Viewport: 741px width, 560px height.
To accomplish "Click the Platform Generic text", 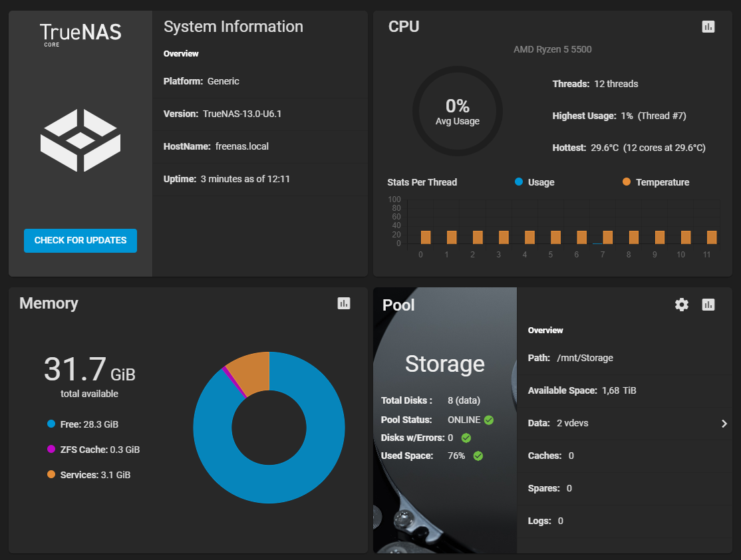I will click(202, 81).
